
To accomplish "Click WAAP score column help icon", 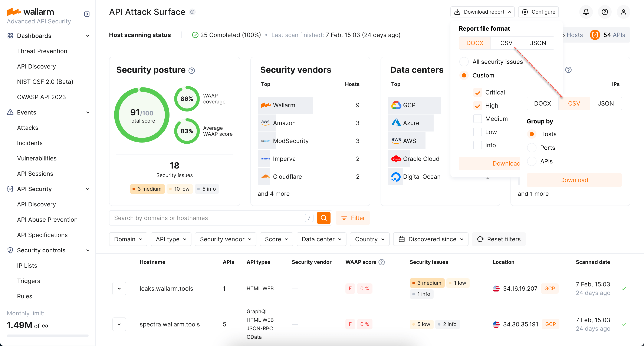I will (x=381, y=262).
